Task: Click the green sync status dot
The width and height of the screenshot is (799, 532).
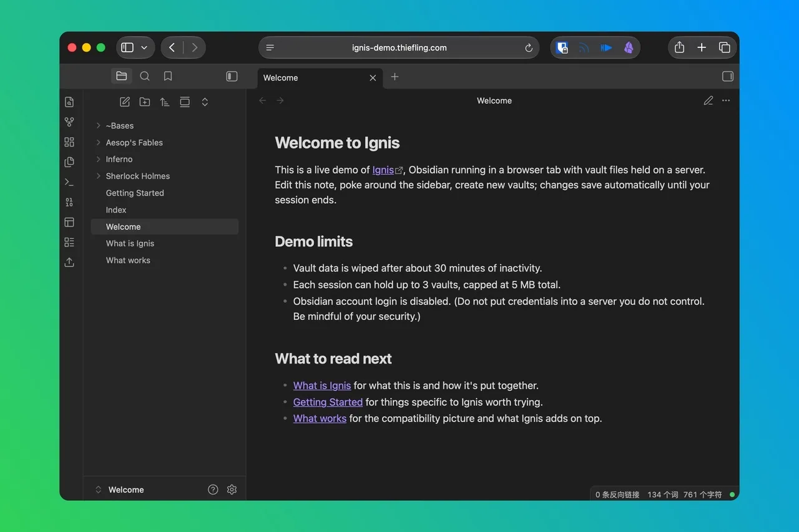Action: click(x=732, y=495)
